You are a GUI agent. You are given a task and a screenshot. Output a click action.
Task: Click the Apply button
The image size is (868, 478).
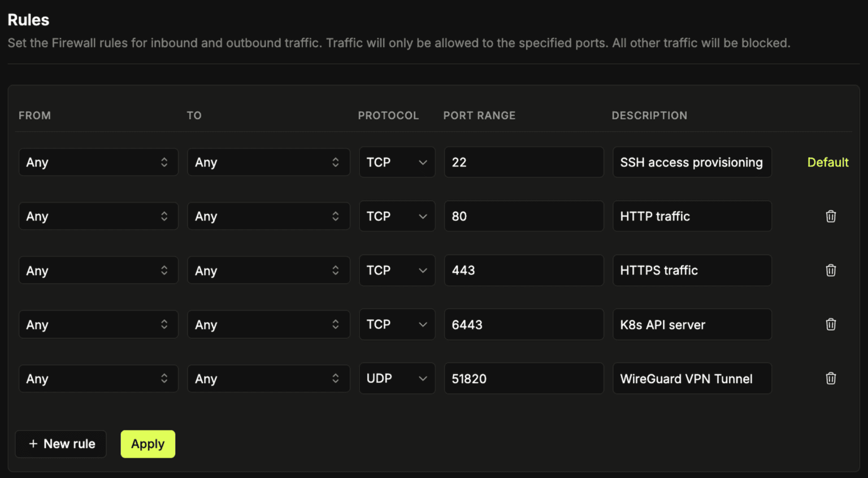point(147,444)
